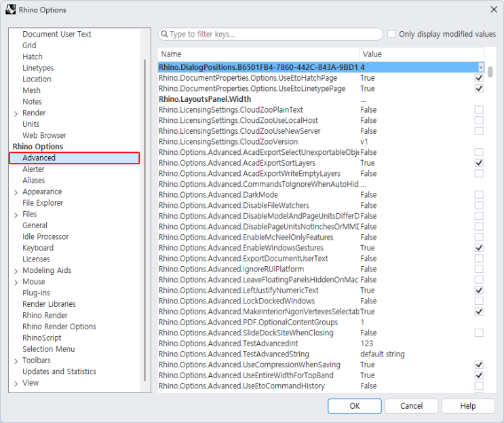Open dropdown for DialogPositions value

(481, 67)
